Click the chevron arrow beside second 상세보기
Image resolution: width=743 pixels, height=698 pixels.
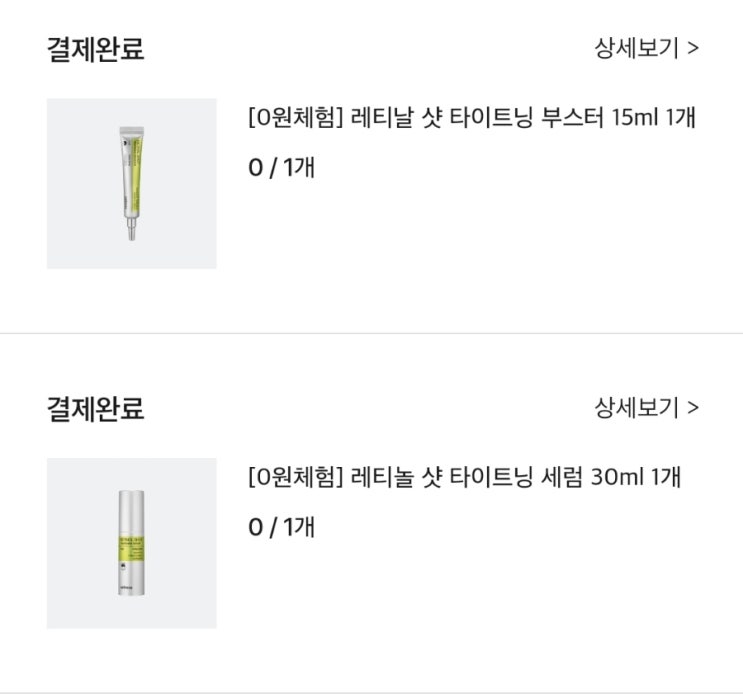[x=693, y=407]
